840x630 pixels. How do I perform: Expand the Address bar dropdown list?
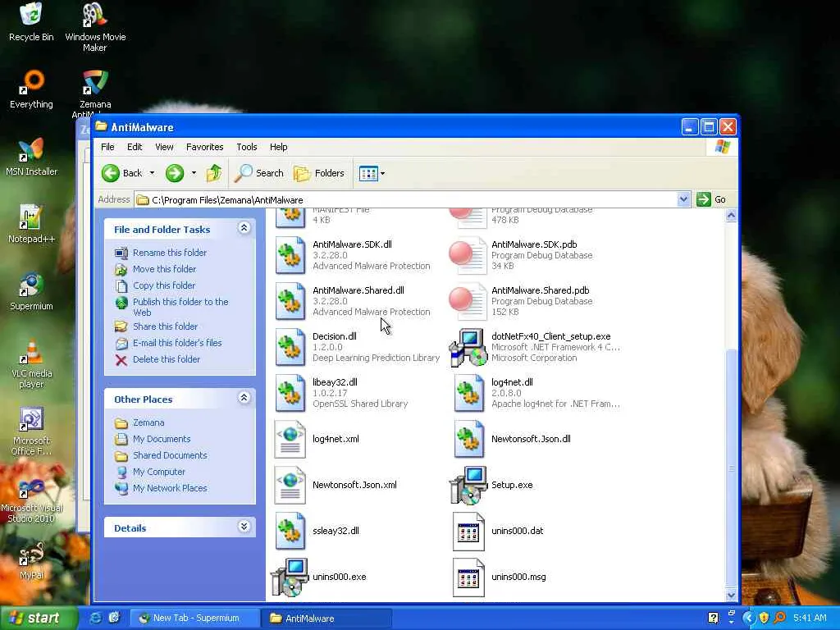683,199
